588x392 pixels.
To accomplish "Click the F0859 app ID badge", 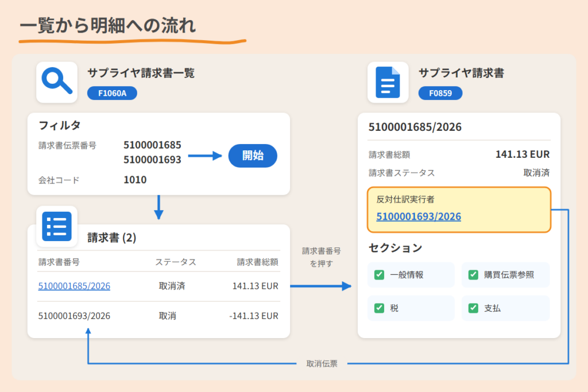I will (440, 94).
